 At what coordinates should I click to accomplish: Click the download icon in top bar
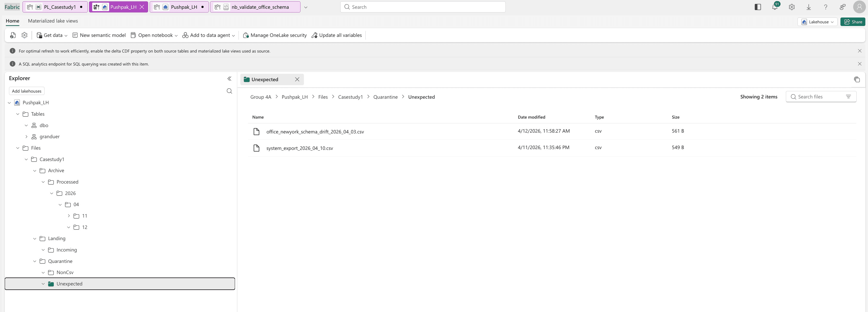(808, 7)
